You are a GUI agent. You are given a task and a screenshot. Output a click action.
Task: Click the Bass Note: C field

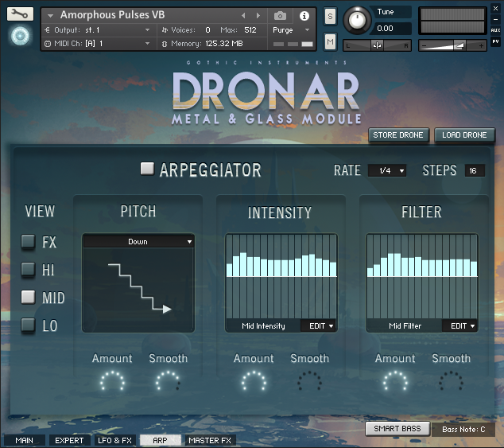(463, 430)
